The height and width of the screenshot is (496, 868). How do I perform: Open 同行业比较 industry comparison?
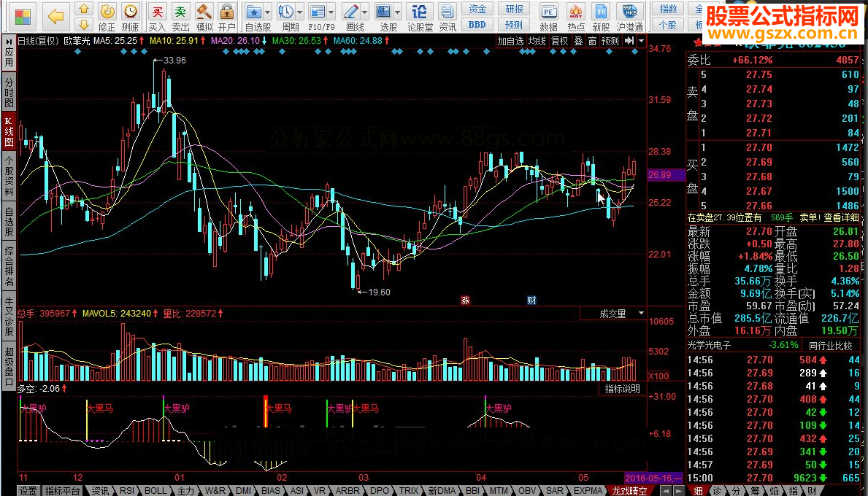[831, 346]
